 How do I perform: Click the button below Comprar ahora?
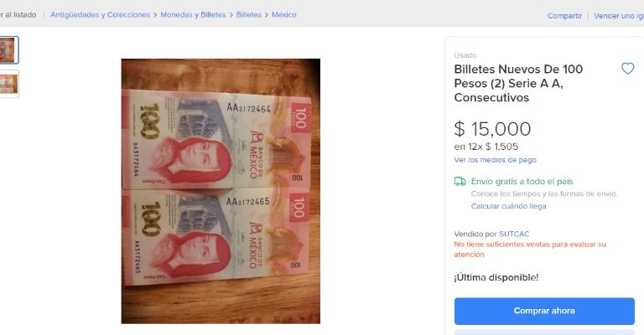click(x=544, y=332)
